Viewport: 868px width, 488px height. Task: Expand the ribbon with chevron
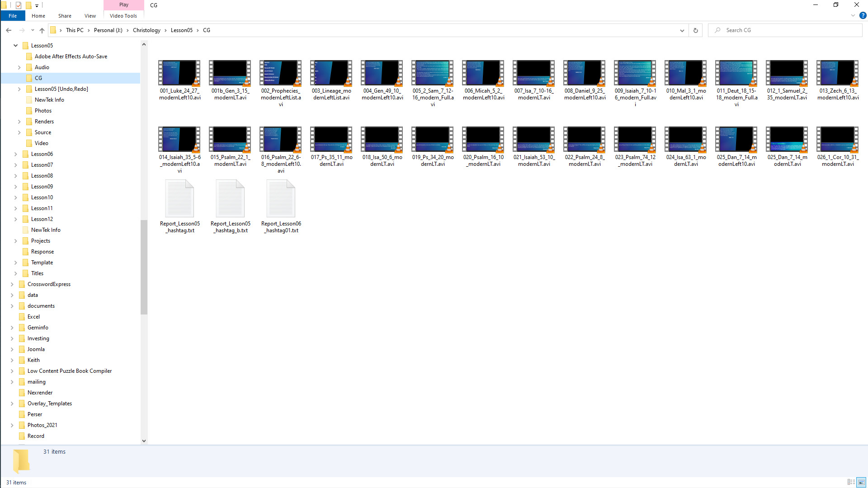click(853, 15)
